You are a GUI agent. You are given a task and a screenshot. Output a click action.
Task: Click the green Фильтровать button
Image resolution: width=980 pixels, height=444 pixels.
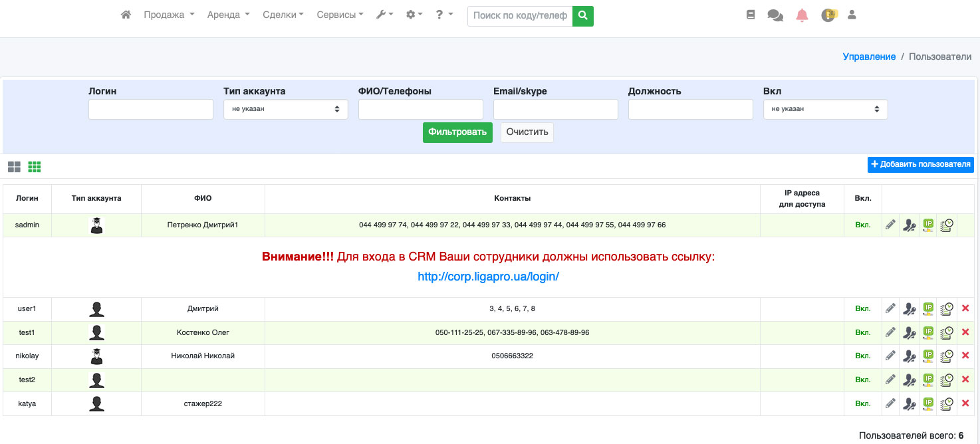457,132
